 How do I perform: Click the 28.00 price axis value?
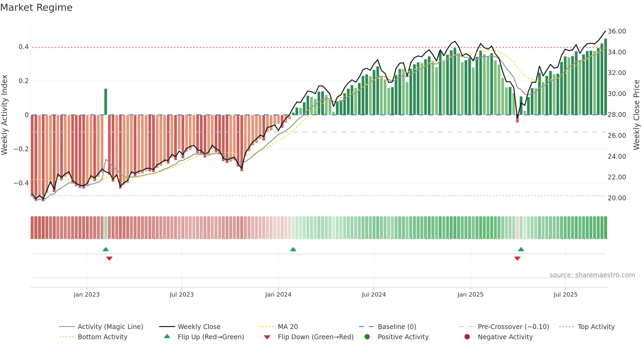(617, 115)
